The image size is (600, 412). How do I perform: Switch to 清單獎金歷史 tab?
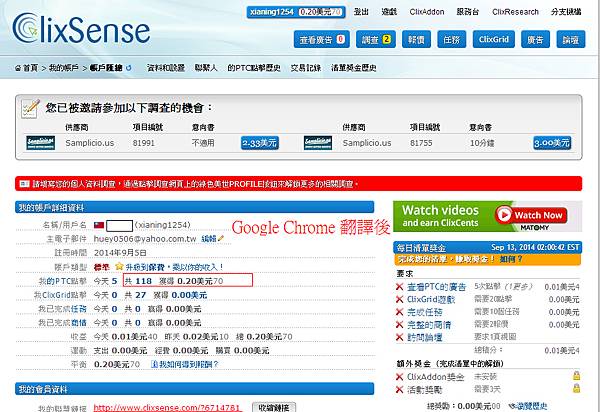(354, 68)
